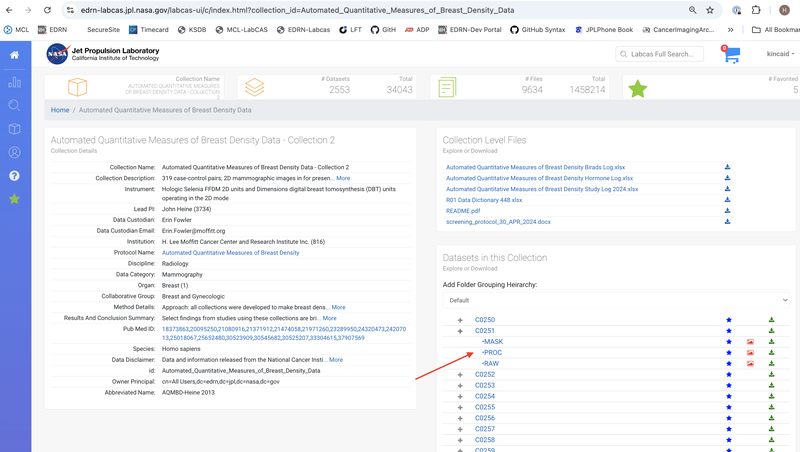Click the magnifier search icon in sidebar
This screenshot has width=800, height=452.
(x=15, y=105)
